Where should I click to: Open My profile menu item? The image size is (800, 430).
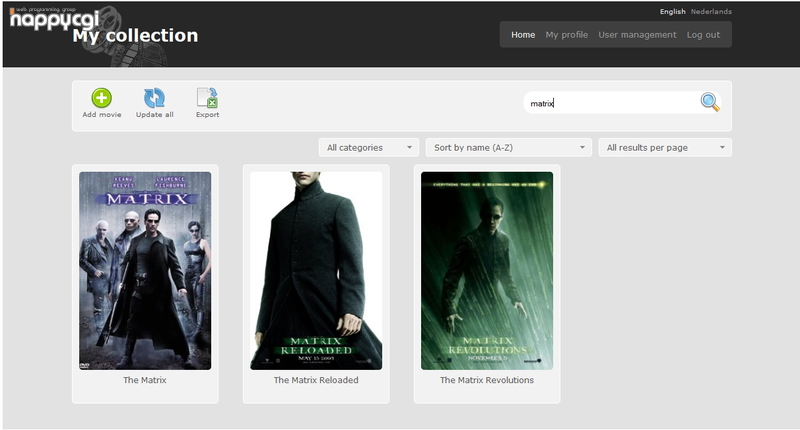tap(566, 35)
